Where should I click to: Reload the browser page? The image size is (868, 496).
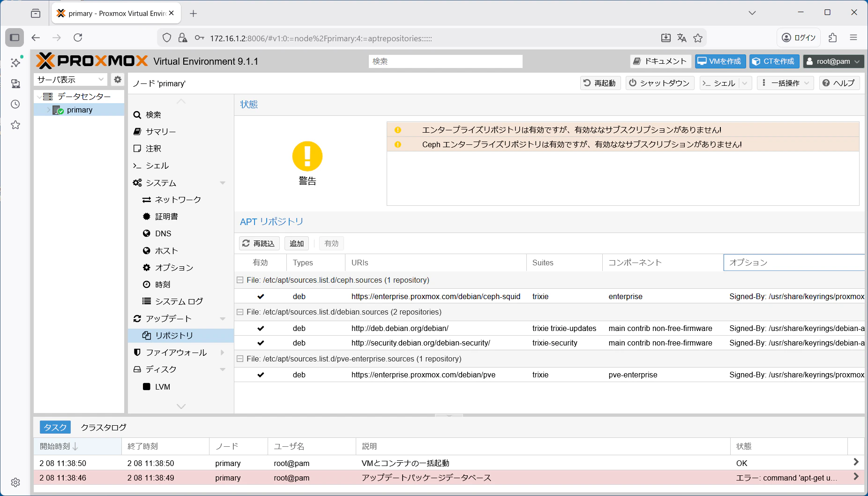pos(78,38)
